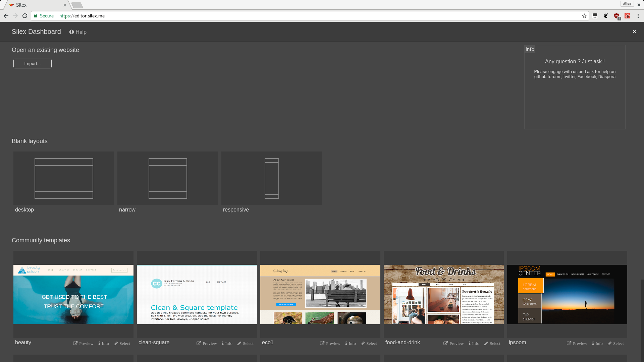Click the ipsoom template thumbnail

tap(567, 294)
